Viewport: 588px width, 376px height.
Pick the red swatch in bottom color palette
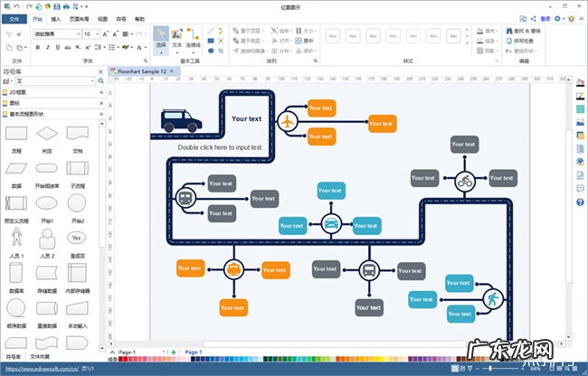tap(123, 360)
